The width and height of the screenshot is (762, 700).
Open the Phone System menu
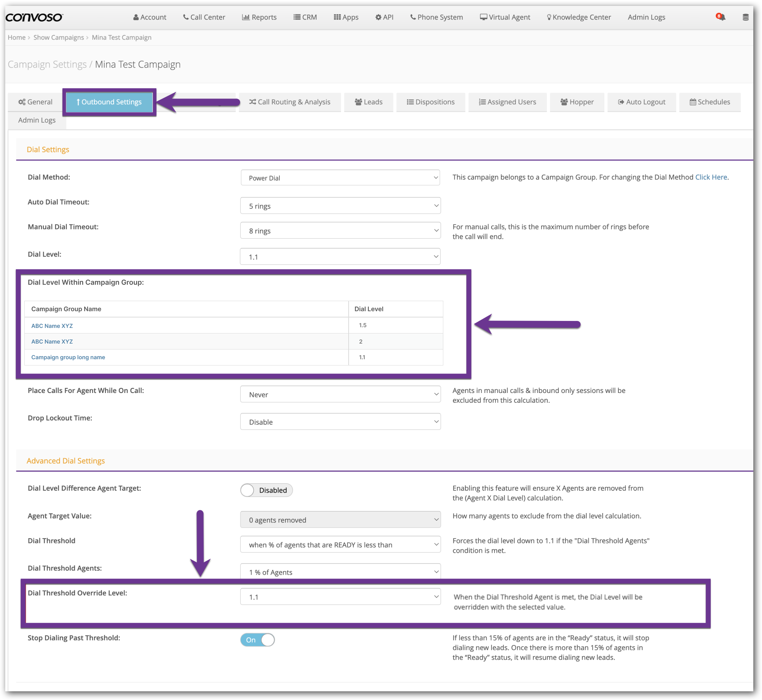pos(436,17)
